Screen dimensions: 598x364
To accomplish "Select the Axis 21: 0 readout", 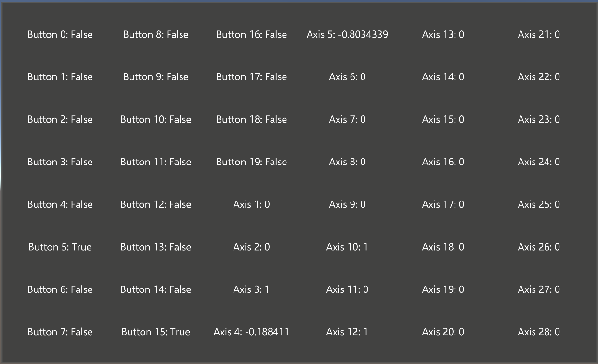I will (x=539, y=34).
